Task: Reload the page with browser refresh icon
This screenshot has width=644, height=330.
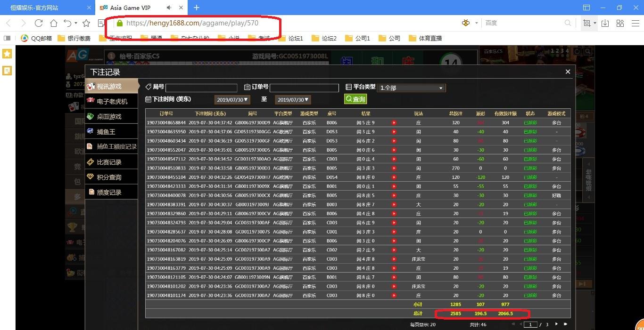Action: (39, 23)
